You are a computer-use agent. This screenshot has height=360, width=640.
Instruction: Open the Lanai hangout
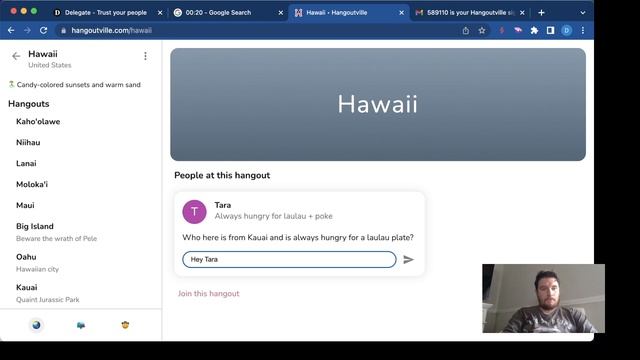[26, 163]
